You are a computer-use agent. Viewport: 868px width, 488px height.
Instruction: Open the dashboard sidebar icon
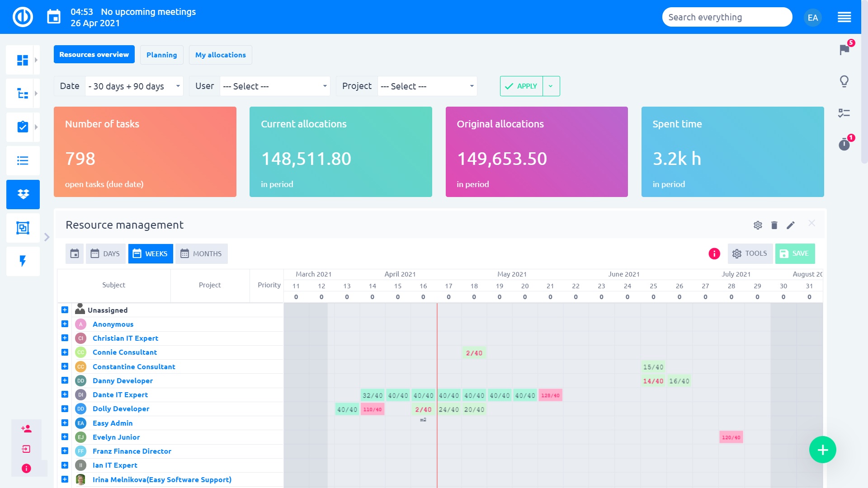point(22,60)
